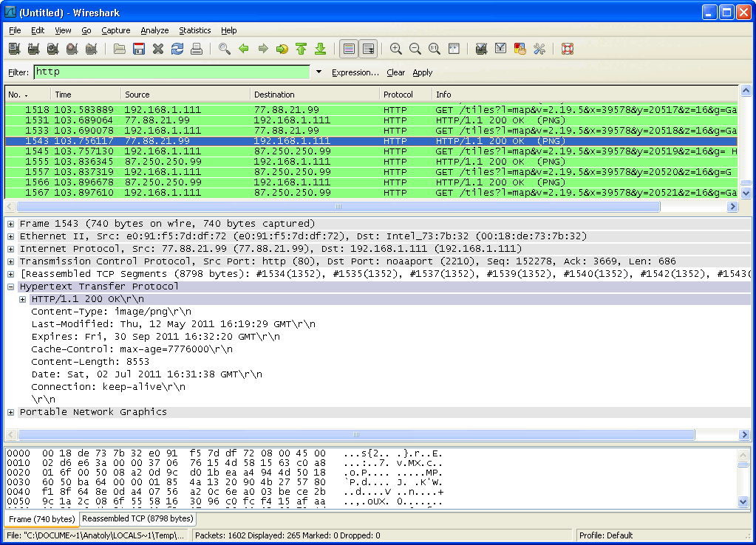Open the Help lifebuoy icon
This screenshot has height=545, width=756.
(568, 49)
